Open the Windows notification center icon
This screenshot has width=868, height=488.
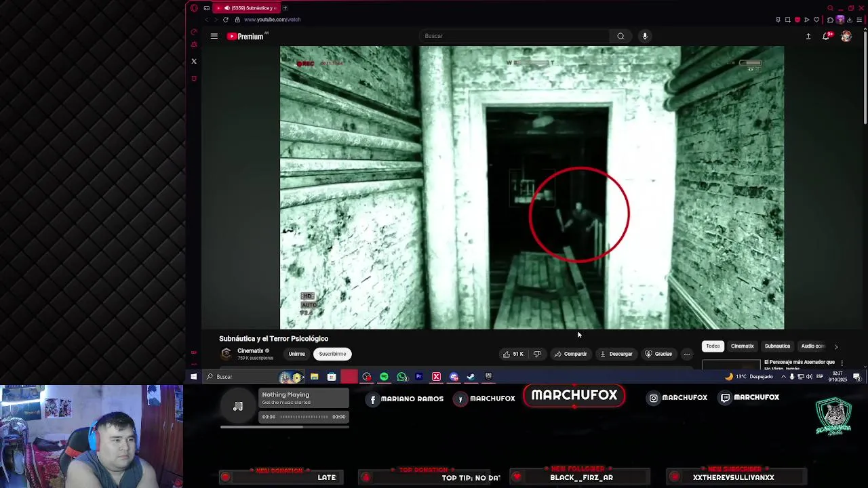(x=857, y=377)
